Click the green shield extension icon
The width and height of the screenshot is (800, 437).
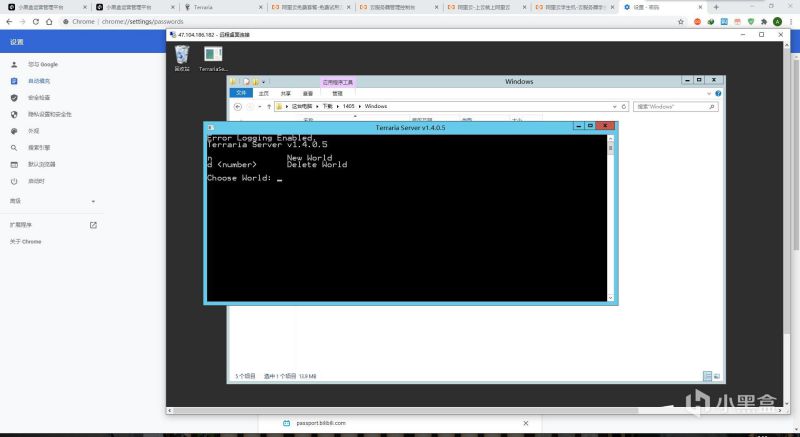point(751,21)
